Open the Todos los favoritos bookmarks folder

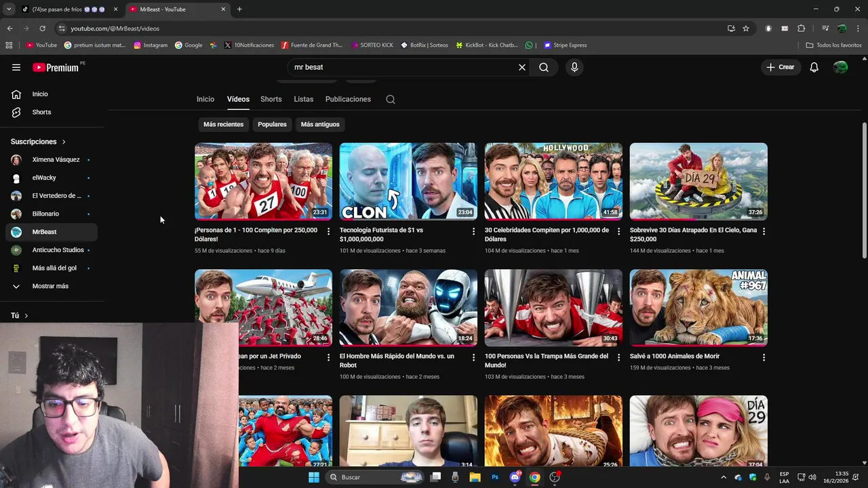pyautogui.click(x=833, y=45)
